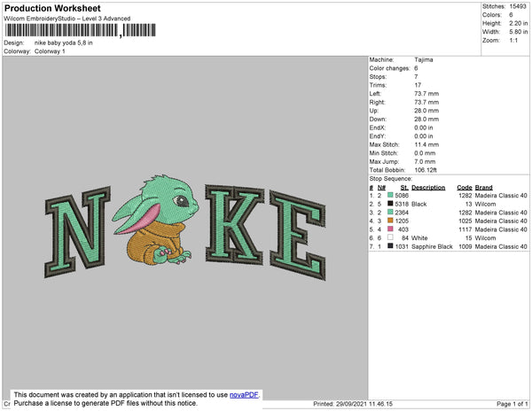Click the barcode under the worksheet title
532x411 pixels.
80,30
